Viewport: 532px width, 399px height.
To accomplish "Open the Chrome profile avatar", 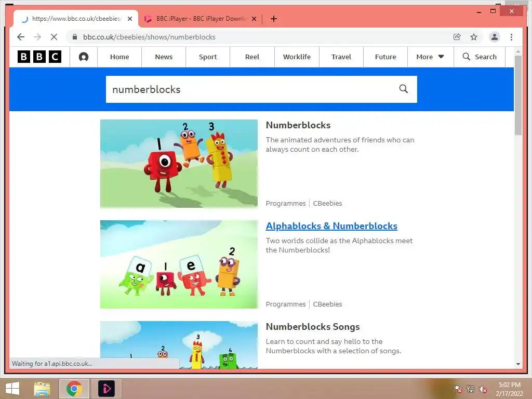I will point(495,37).
